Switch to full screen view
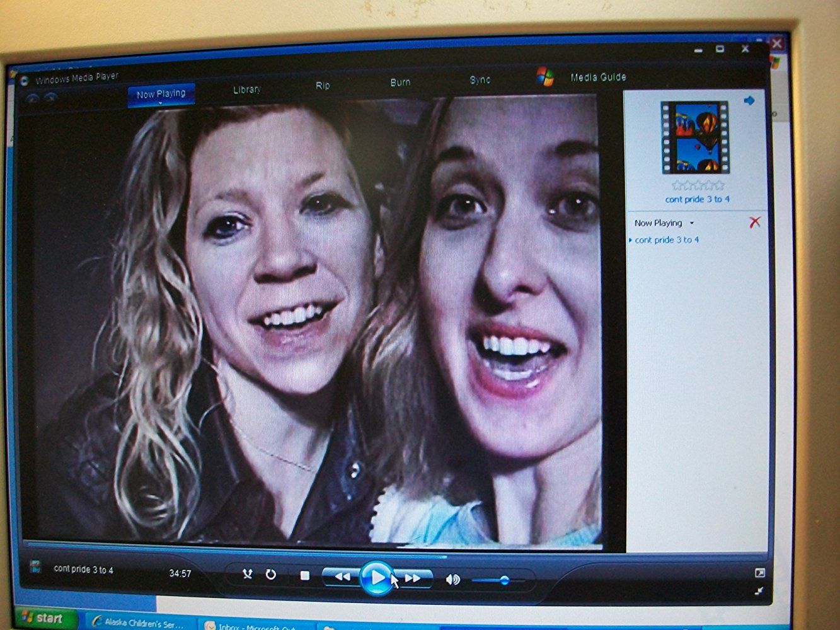Screen dimensions: 840x630 point(760,573)
